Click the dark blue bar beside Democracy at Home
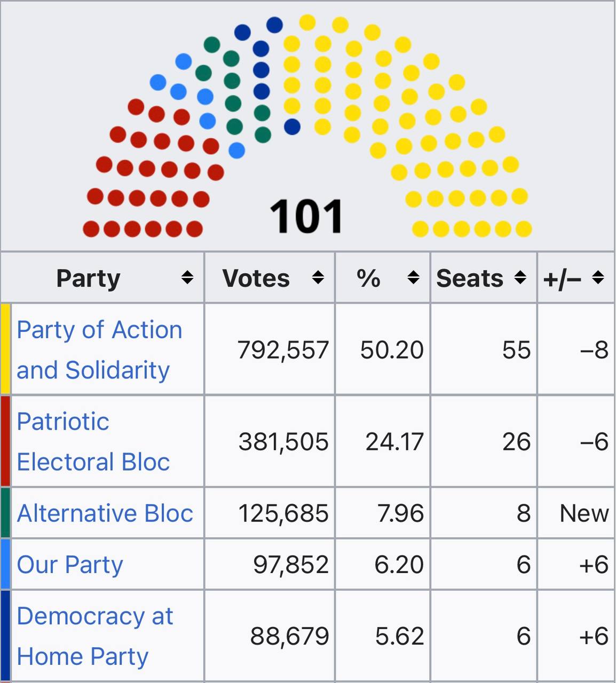Image resolution: width=616 pixels, height=683 pixels. (x=6, y=636)
